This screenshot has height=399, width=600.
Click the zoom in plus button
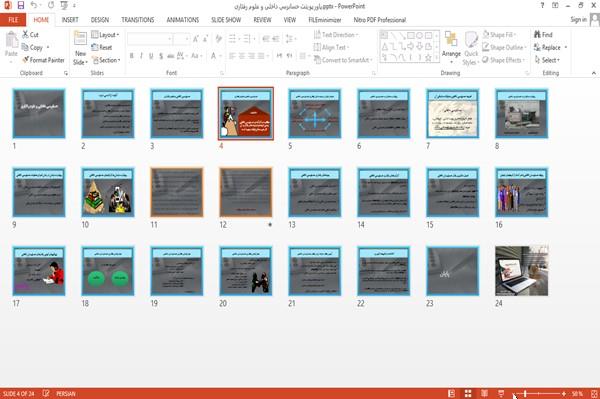[564, 393]
